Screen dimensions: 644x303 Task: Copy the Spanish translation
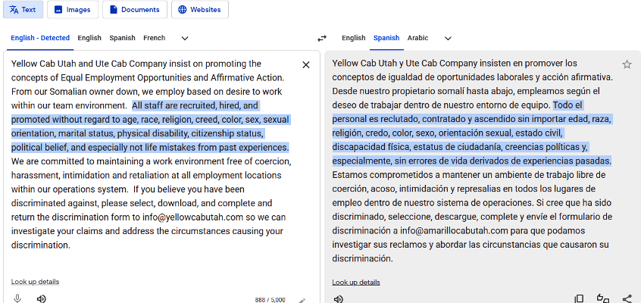tap(579, 299)
